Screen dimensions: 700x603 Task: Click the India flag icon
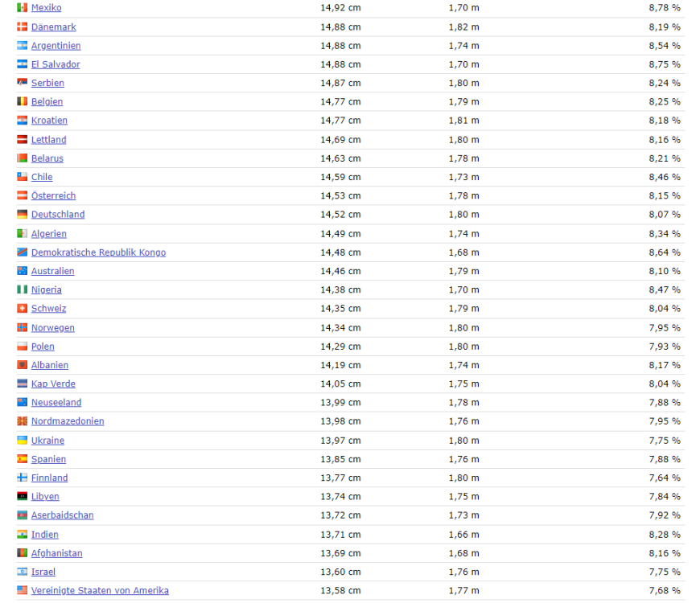pos(23,535)
